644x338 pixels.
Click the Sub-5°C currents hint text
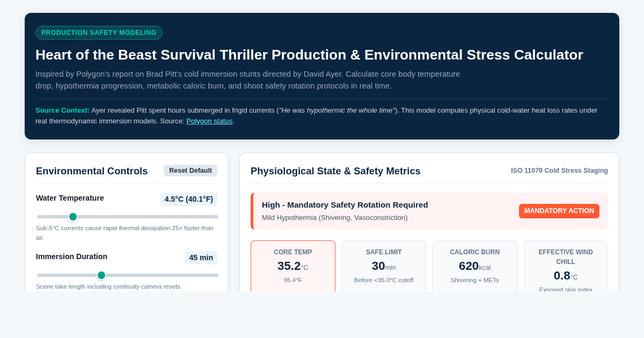point(125,233)
